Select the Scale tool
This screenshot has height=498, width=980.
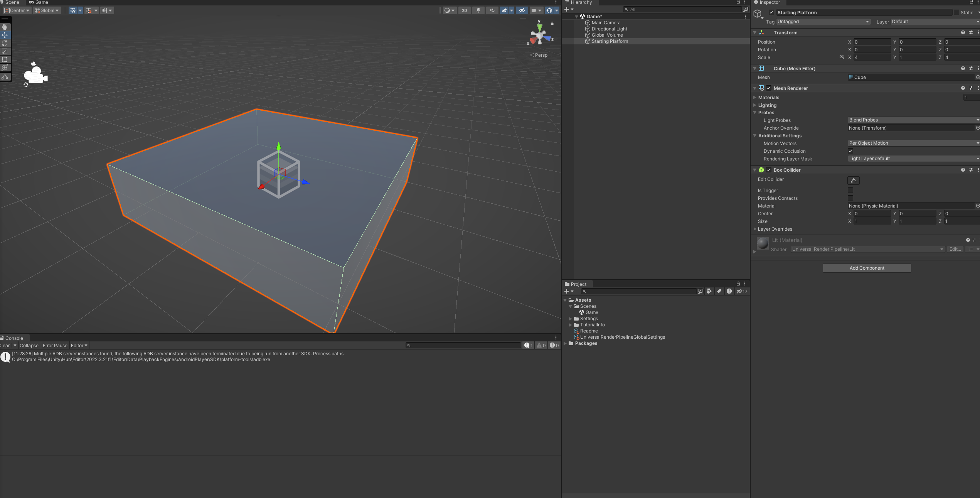5,51
